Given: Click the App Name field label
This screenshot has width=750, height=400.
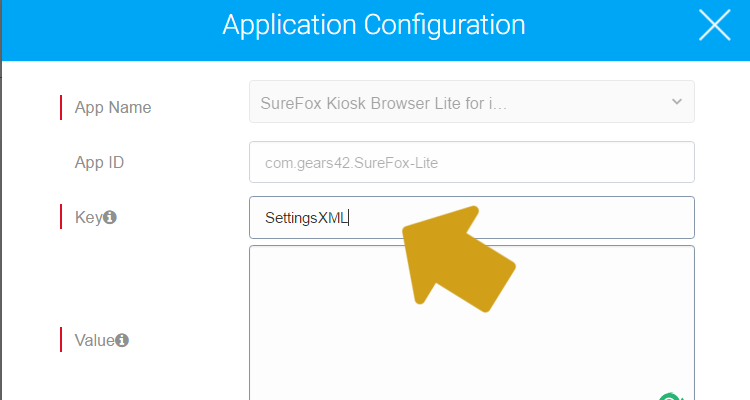Looking at the screenshot, I should (113, 107).
